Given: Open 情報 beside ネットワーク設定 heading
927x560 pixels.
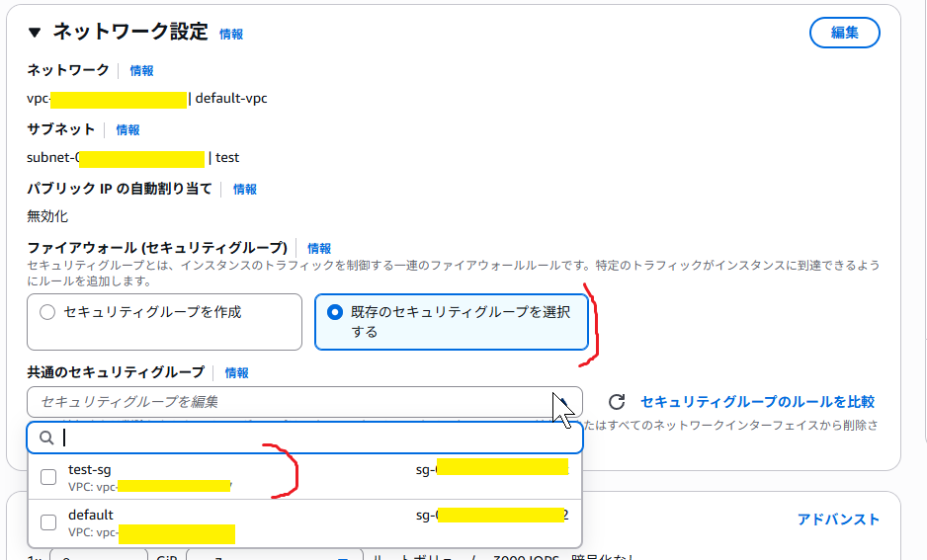Looking at the screenshot, I should click(231, 34).
